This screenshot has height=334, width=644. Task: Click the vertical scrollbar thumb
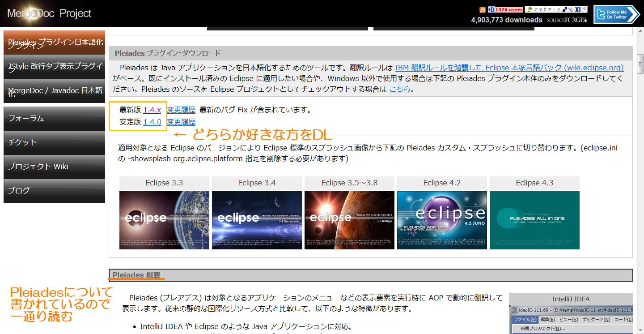pos(640,64)
